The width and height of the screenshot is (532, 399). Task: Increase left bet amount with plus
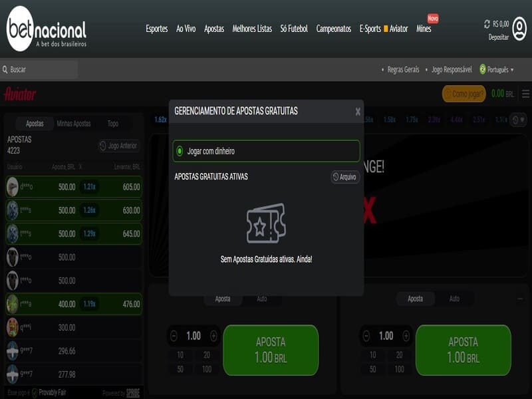(213, 336)
